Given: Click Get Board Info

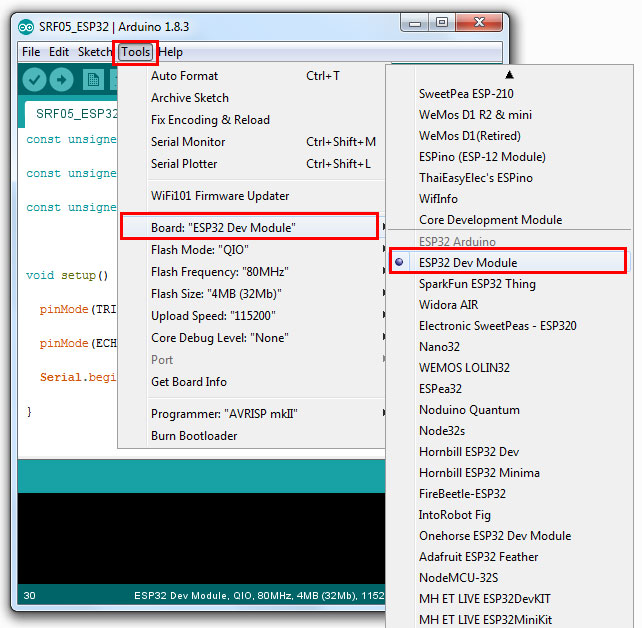Looking at the screenshot, I should 251,382.
